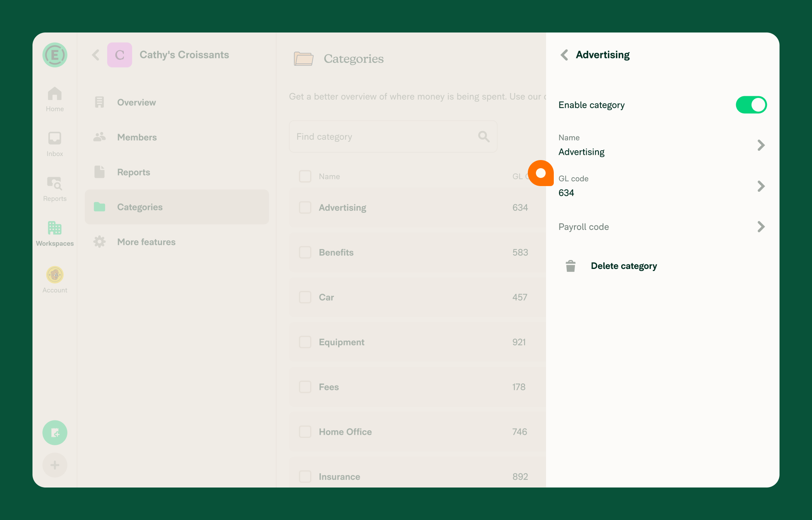Viewport: 812px width, 520px height.
Task: Click the Delete category trash icon
Action: click(570, 266)
